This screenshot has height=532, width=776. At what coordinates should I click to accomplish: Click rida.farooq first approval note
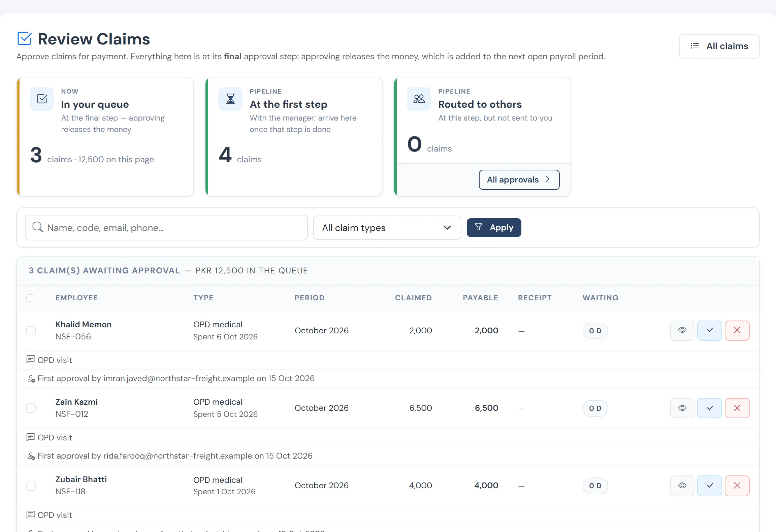click(175, 456)
